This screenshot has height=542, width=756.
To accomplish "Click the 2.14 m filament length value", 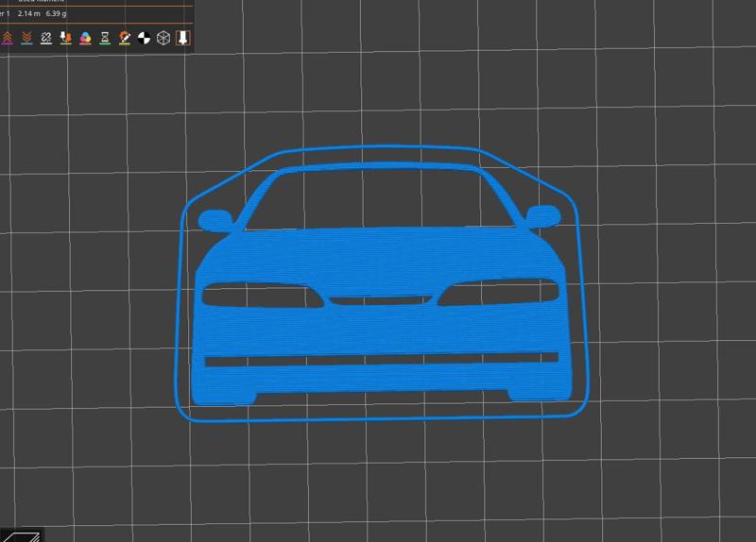I will [x=29, y=13].
